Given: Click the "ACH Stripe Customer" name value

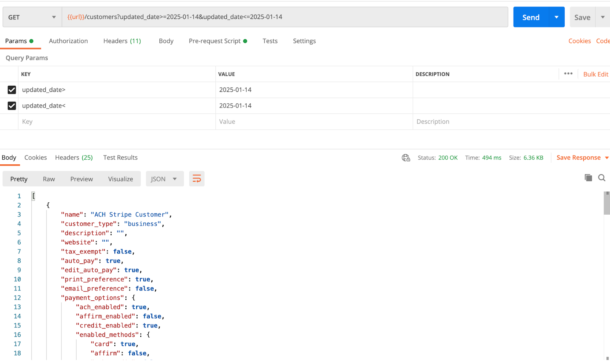Looking at the screenshot, I should click(130, 215).
